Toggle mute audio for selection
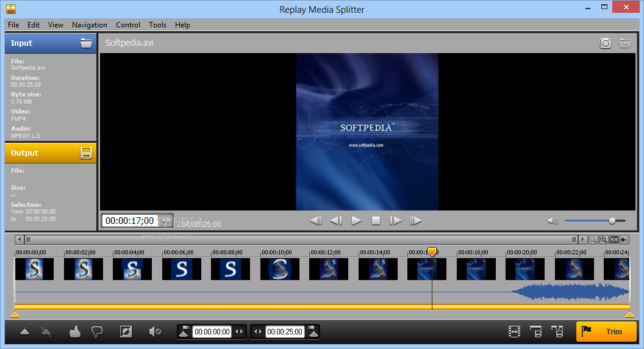This screenshot has width=644, height=349. (155, 331)
